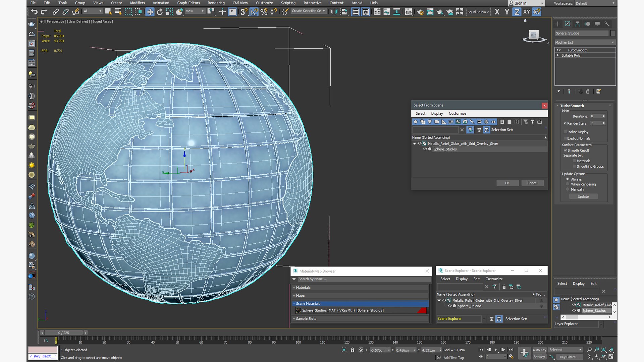644x362 pixels.
Task: Open the Modifier List dropdown
Action: [585, 43]
